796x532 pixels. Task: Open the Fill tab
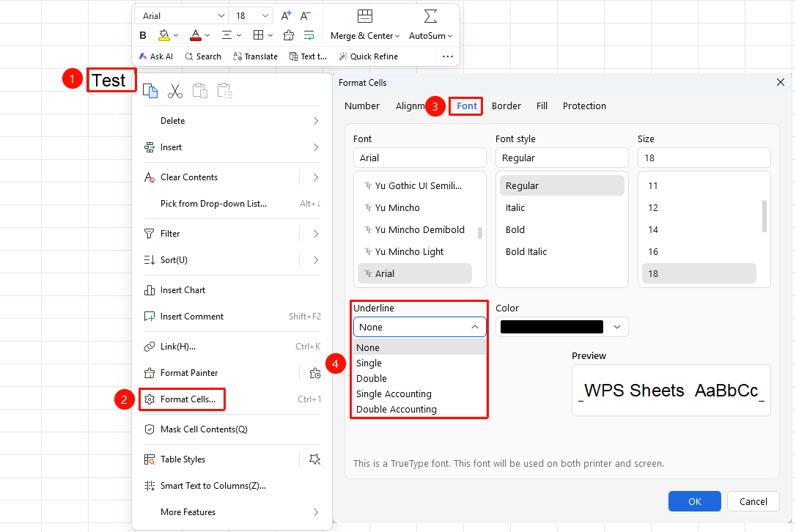pyautogui.click(x=542, y=106)
